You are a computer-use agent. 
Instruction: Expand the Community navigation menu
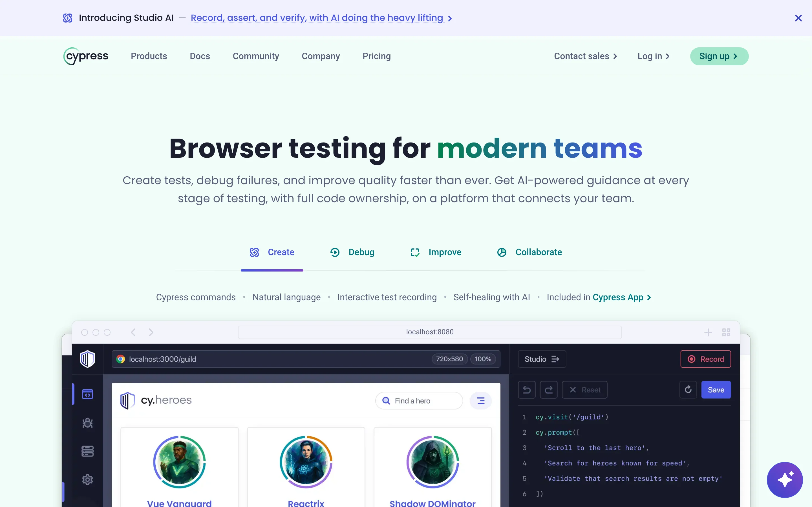256,56
